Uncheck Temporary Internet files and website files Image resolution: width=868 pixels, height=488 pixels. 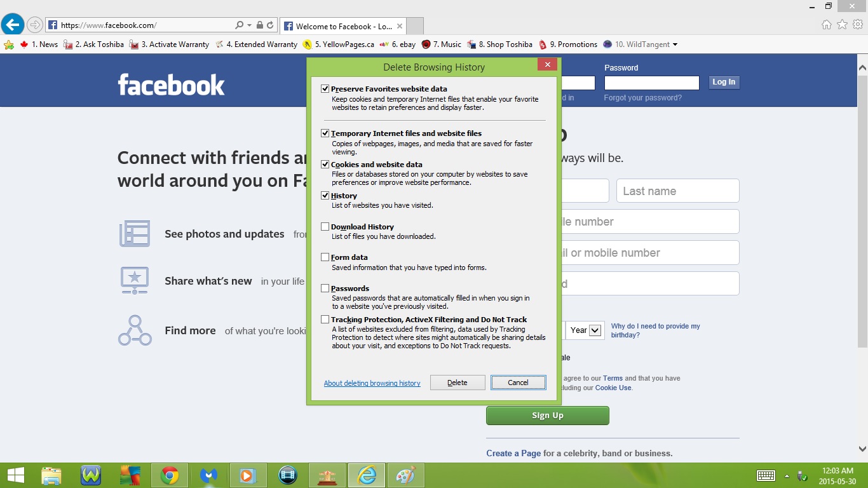[x=325, y=133]
